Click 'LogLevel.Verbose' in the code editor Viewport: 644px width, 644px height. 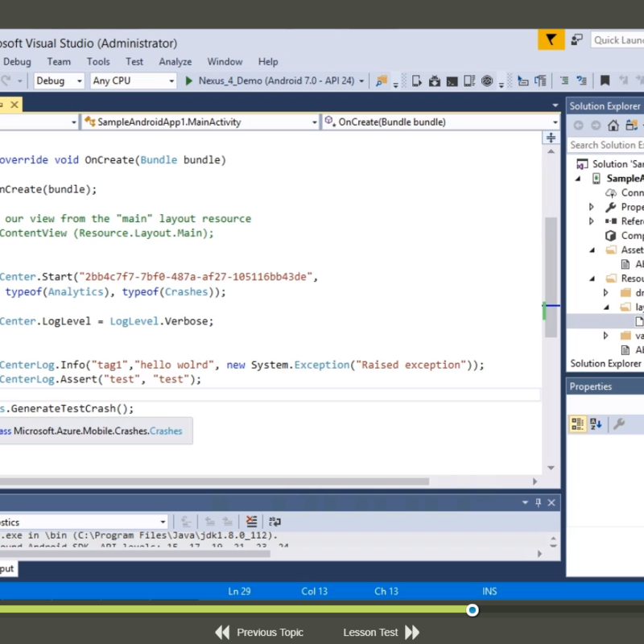tap(162, 321)
